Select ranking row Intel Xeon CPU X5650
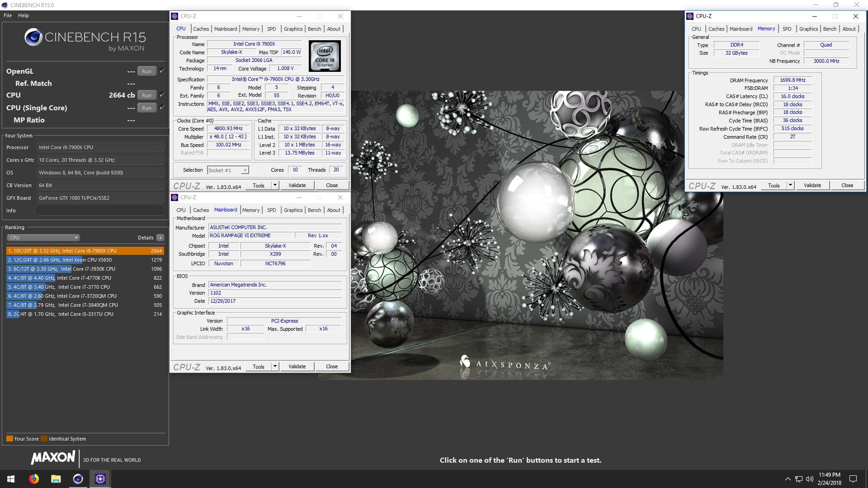 point(85,260)
